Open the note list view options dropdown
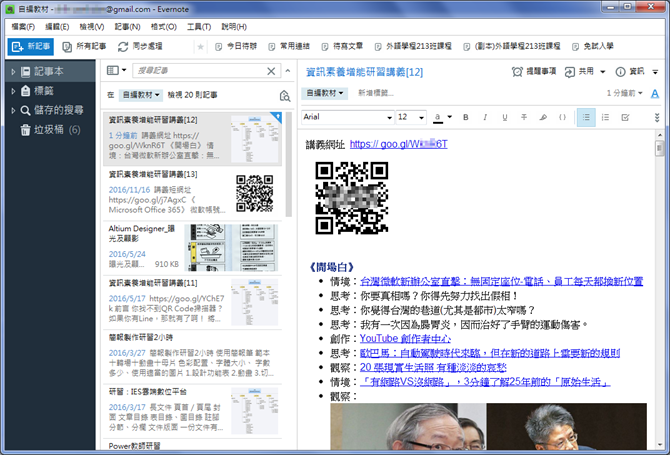670x455 pixels. [x=116, y=70]
